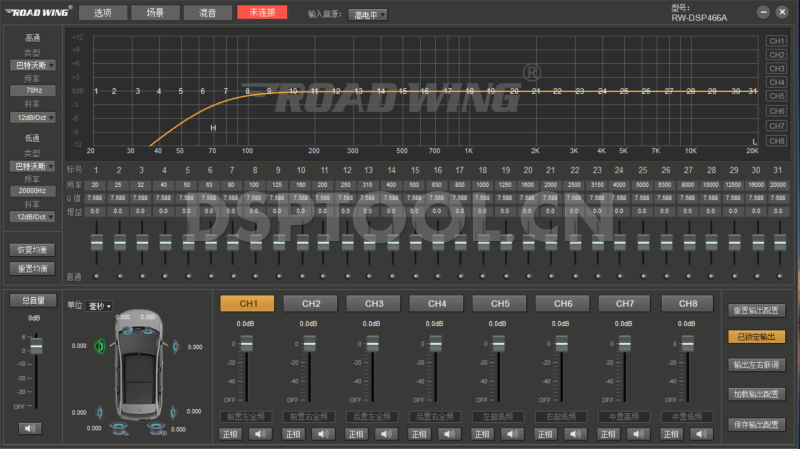Expand the high-pass 巴特沃斯 filter type dropdown

[33, 65]
